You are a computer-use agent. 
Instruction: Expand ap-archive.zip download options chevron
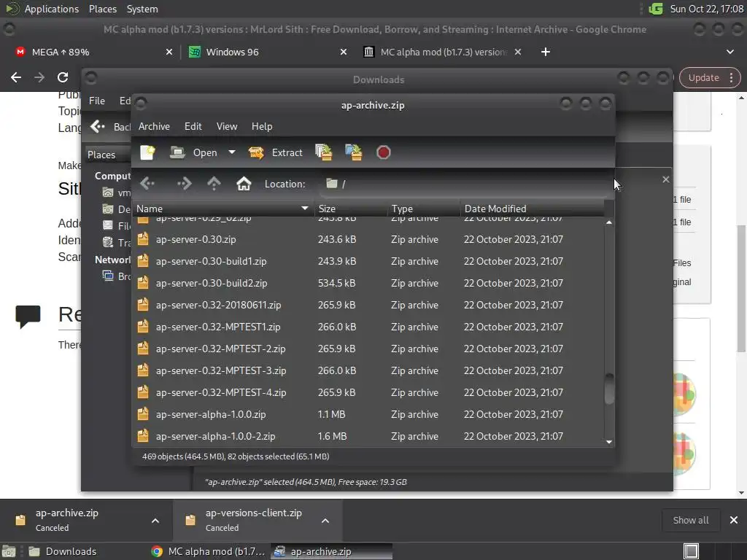[x=155, y=521]
